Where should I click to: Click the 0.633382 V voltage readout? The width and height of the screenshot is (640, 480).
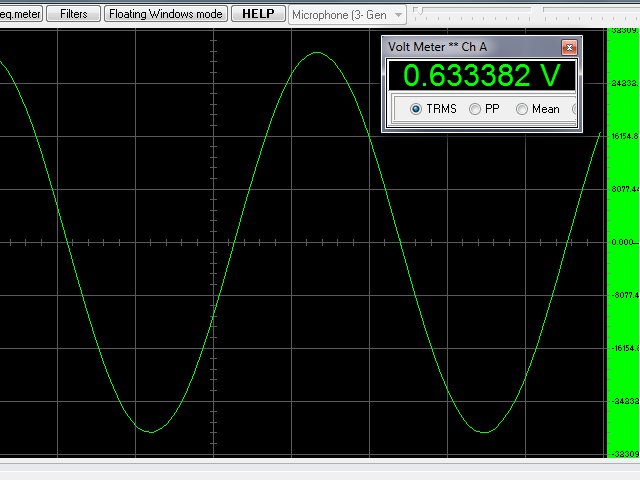click(x=481, y=77)
